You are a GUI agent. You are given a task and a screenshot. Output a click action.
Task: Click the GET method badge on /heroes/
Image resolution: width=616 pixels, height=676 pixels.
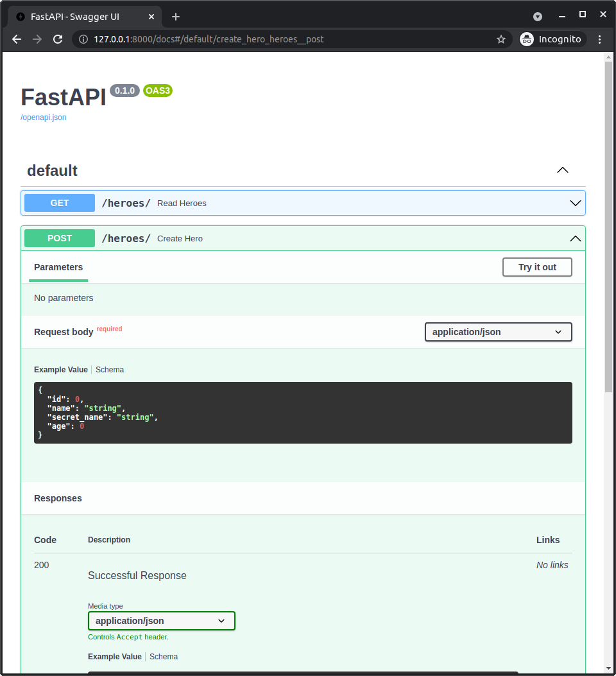point(59,202)
